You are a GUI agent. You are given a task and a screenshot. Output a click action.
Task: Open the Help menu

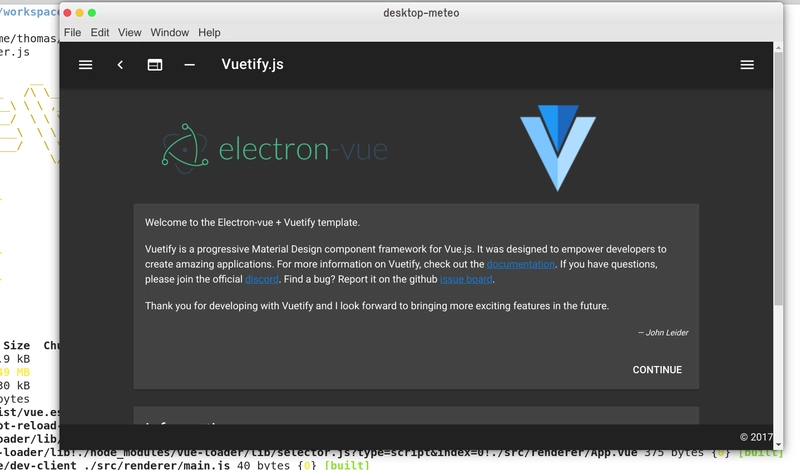coord(209,33)
